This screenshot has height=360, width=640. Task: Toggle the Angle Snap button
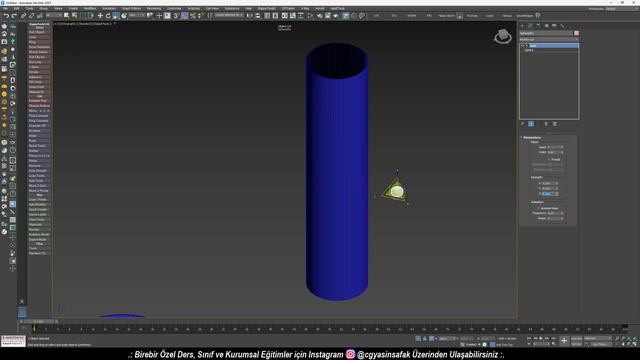[x=185, y=16]
